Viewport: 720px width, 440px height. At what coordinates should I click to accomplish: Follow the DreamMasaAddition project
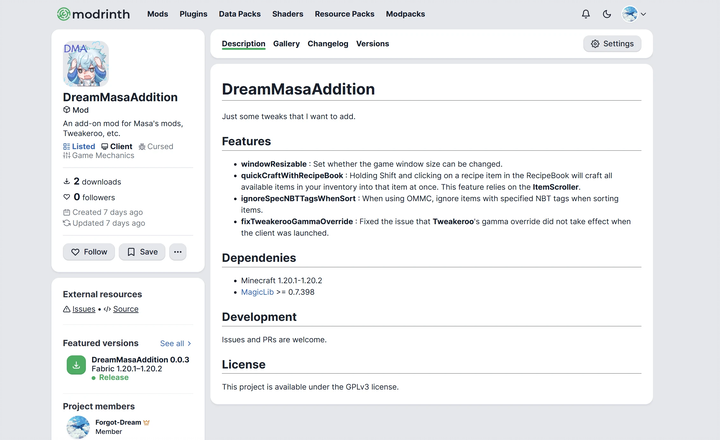coord(89,252)
